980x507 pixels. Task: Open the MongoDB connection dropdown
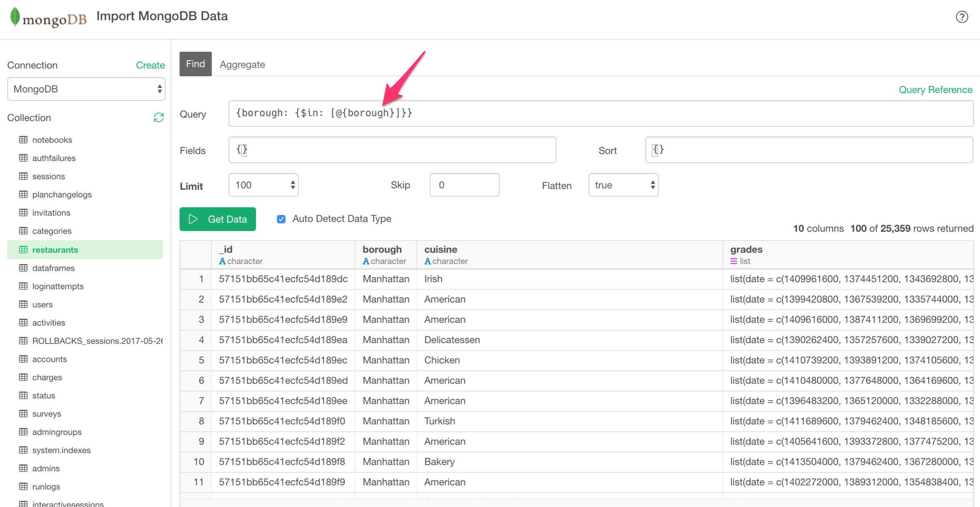(x=86, y=89)
